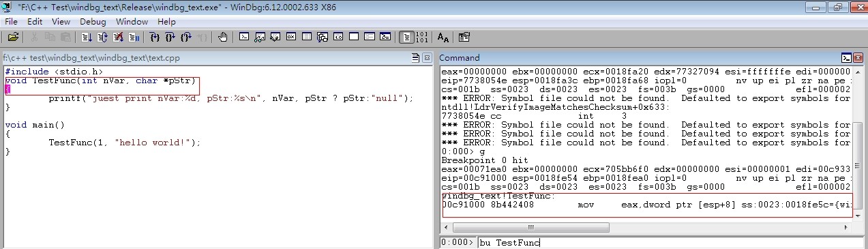This screenshot has width=868, height=249.
Task: Open the Debug menu
Action: point(93,21)
